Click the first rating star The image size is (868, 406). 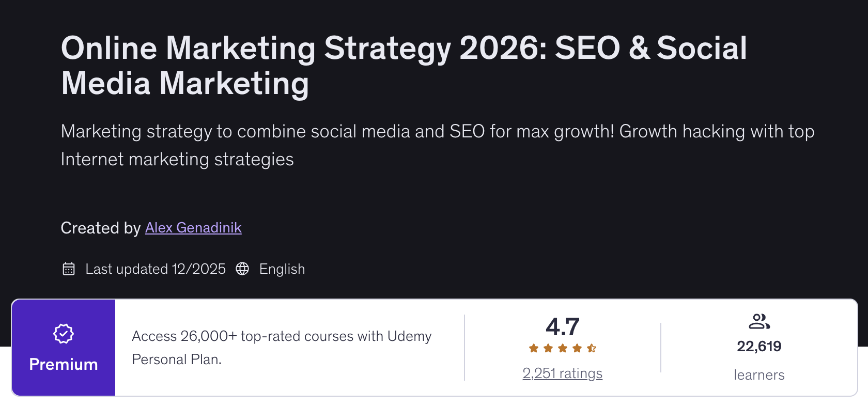point(534,348)
